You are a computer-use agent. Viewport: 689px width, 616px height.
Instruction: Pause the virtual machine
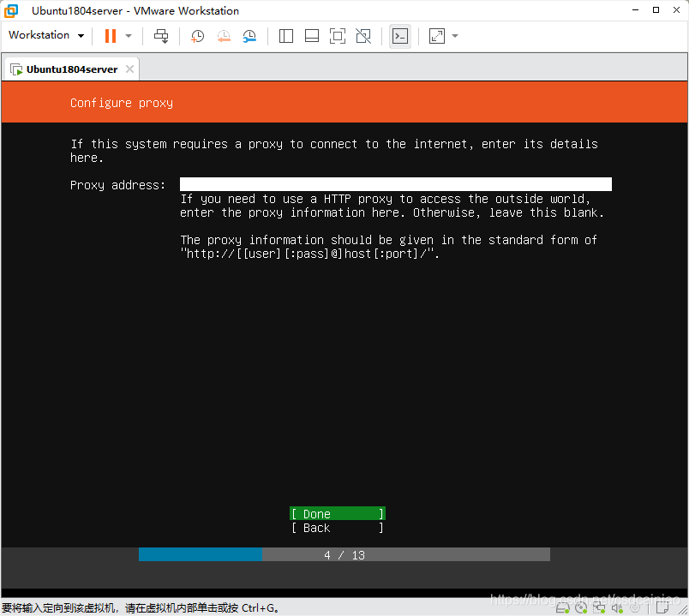pos(111,36)
